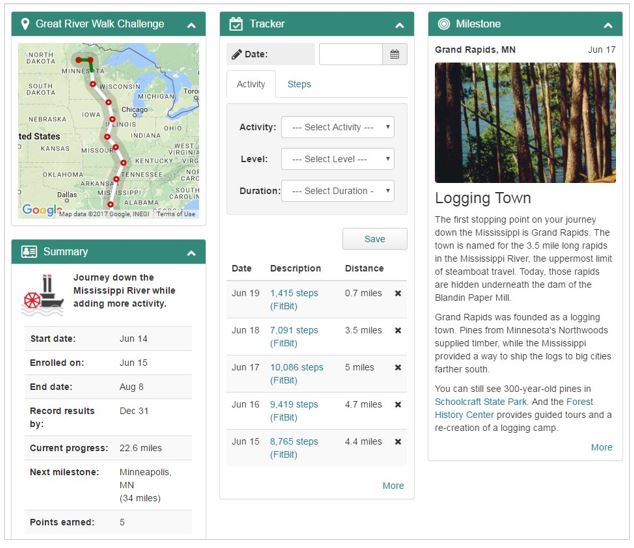Click the route map near Chicago

tap(135, 110)
